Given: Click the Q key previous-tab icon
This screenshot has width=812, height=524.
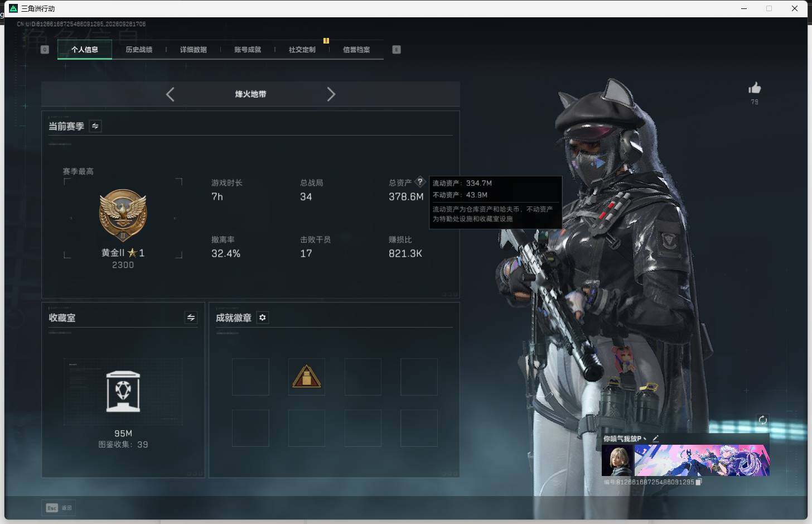Looking at the screenshot, I should pos(45,50).
